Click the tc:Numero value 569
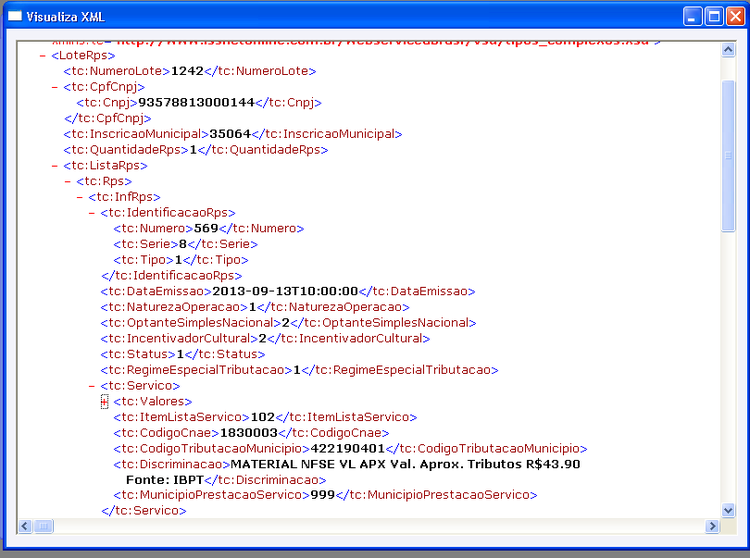This screenshot has width=750, height=558. 206,229
